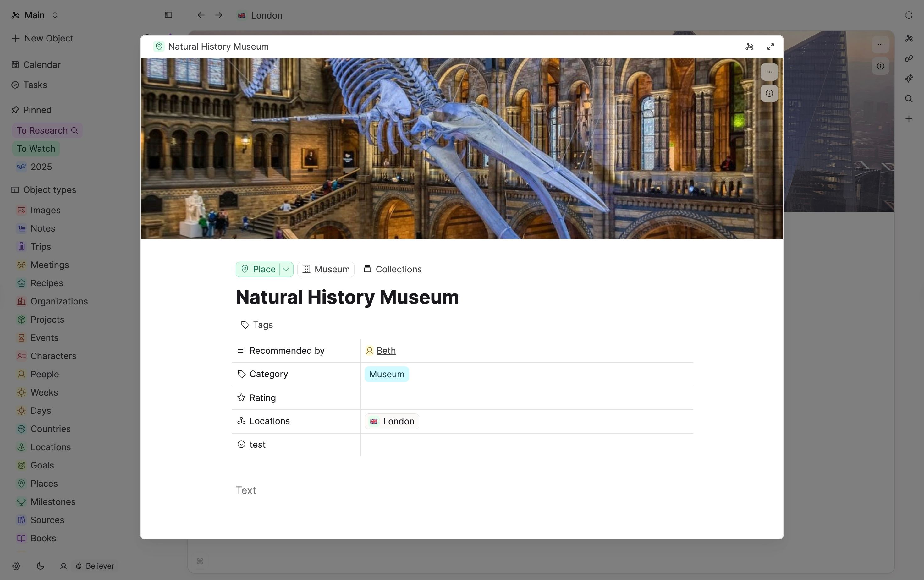Open the Place type dropdown chevron
Screen dimensions: 924x580
(x=285, y=269)
